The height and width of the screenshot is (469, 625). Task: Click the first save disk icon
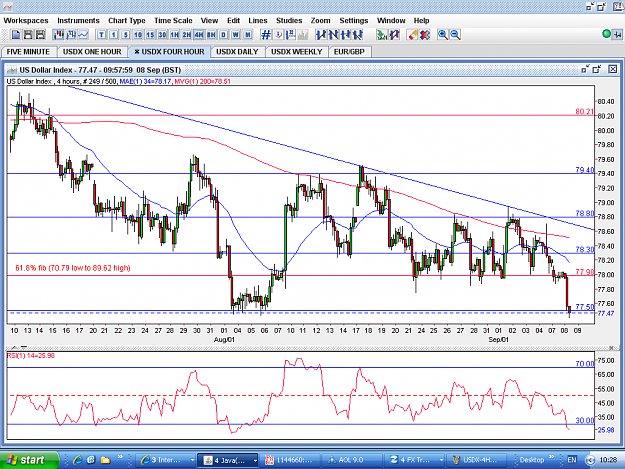click(28, 35)
